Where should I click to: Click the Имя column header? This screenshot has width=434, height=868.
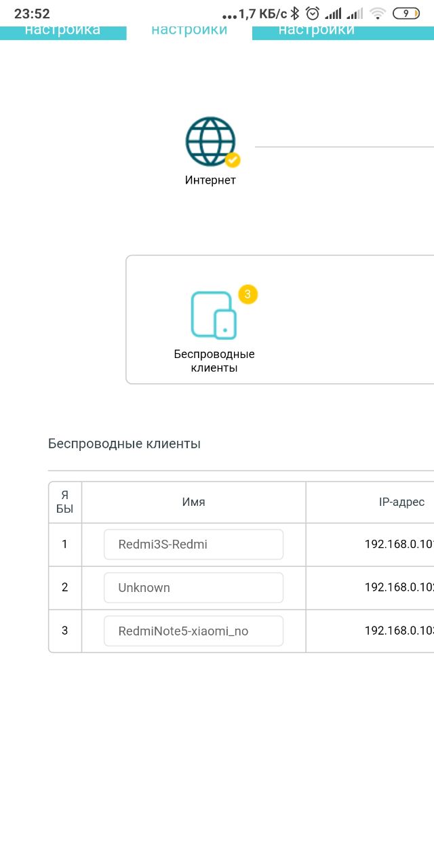click(x=193, y=502)
